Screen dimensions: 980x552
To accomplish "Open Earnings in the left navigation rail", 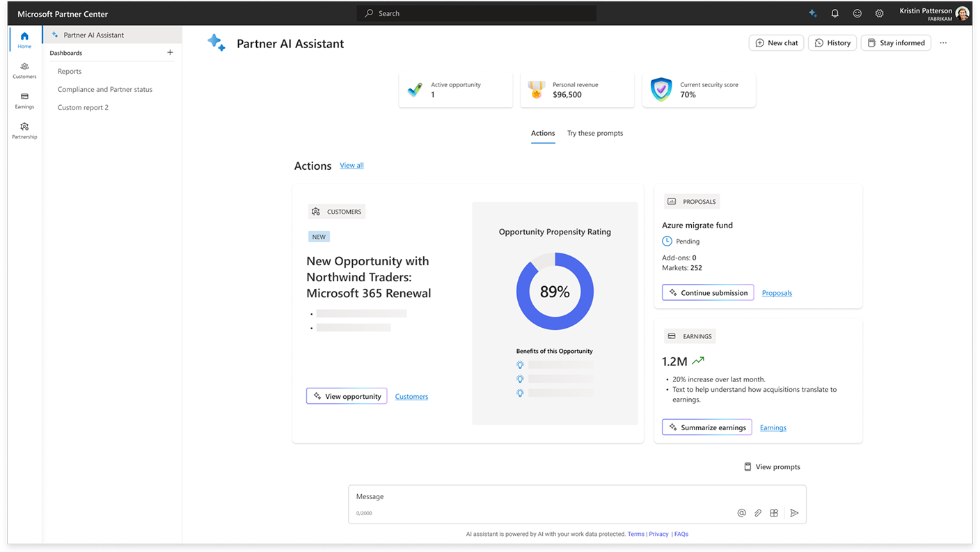I will coord(24,101).
